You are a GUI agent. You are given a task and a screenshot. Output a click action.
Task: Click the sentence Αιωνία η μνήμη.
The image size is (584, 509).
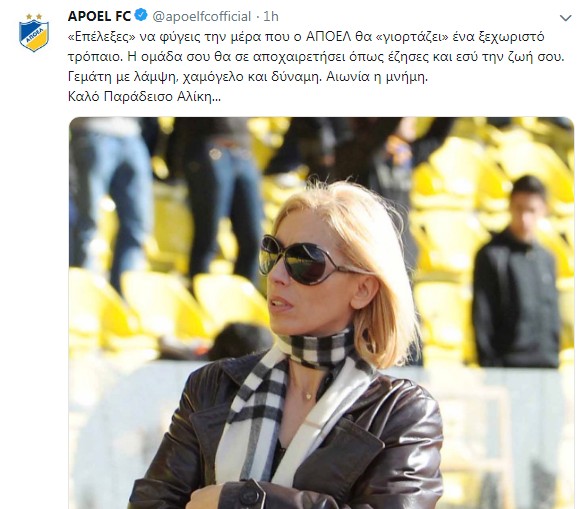(x=377, y=76)
